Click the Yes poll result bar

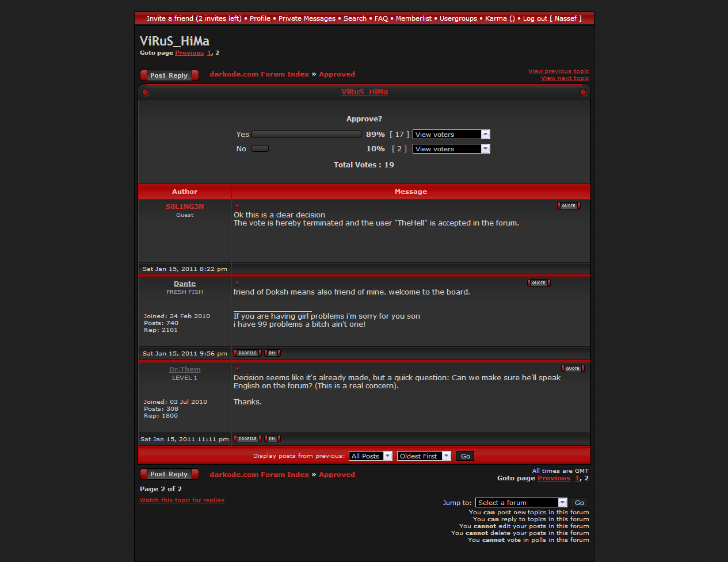(x=306, y=134)
